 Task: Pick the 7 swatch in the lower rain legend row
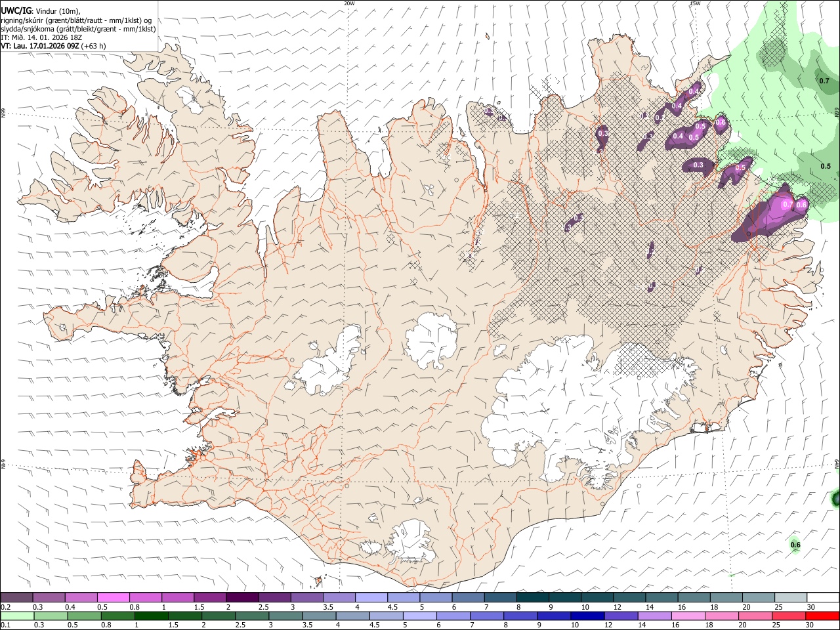click(486, 616)
